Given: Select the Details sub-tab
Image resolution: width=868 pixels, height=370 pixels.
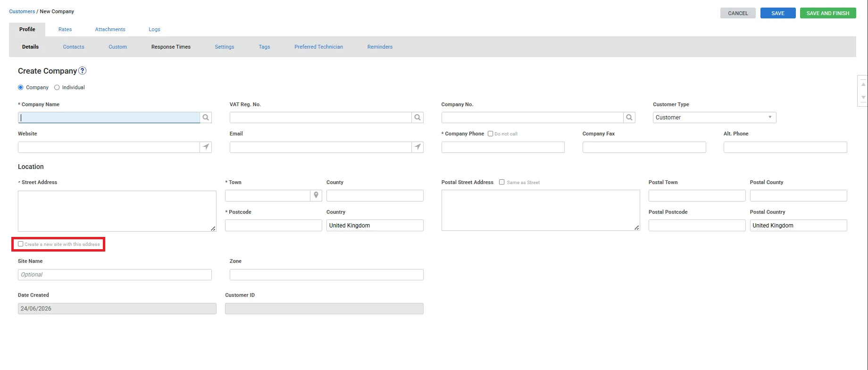Looking at the screenshot, I should tap(31, 47).
